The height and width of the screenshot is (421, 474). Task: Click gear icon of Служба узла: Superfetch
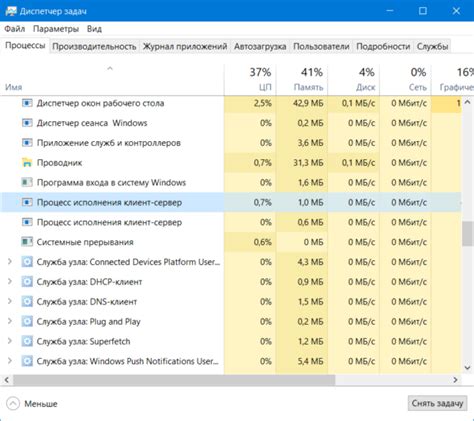coord(27,341)
